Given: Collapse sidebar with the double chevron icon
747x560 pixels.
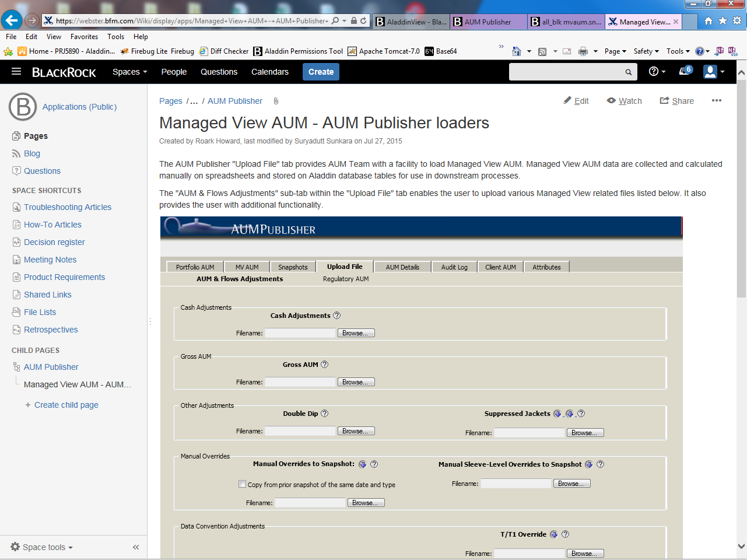Looking at the screenshot, I should pos(136,547).
